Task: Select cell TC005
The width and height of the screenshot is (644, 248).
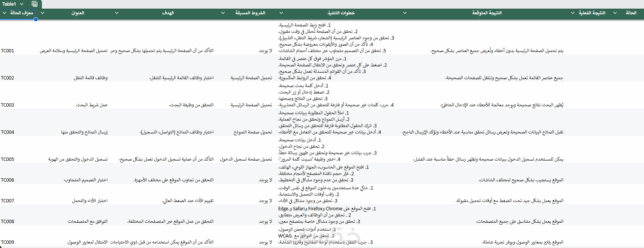Action: coord(8,159)
